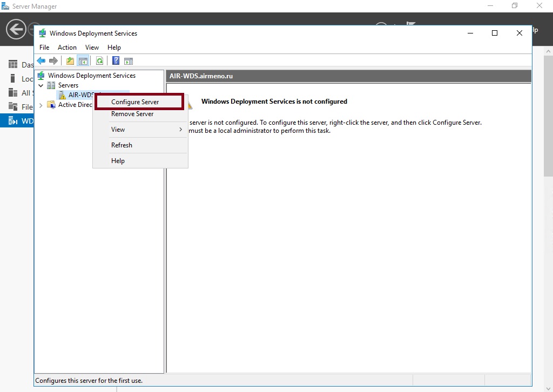Viewport: 553px width, 392px height.
Task: Toggle the Show/Hide Console Tree icon
Action: coord(83,60)
